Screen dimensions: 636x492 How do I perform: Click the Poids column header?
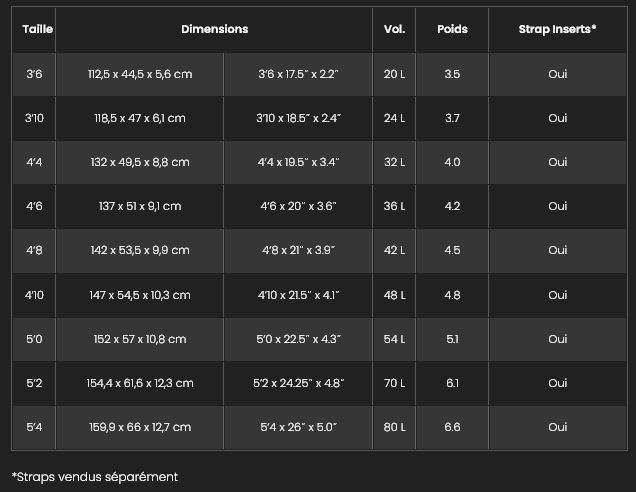[x=452, y=30]
